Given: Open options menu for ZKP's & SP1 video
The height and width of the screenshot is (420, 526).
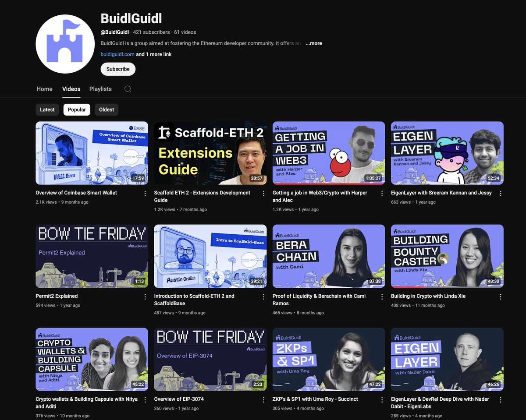Looking at the screenshot, I should click(x=382, y=399).
